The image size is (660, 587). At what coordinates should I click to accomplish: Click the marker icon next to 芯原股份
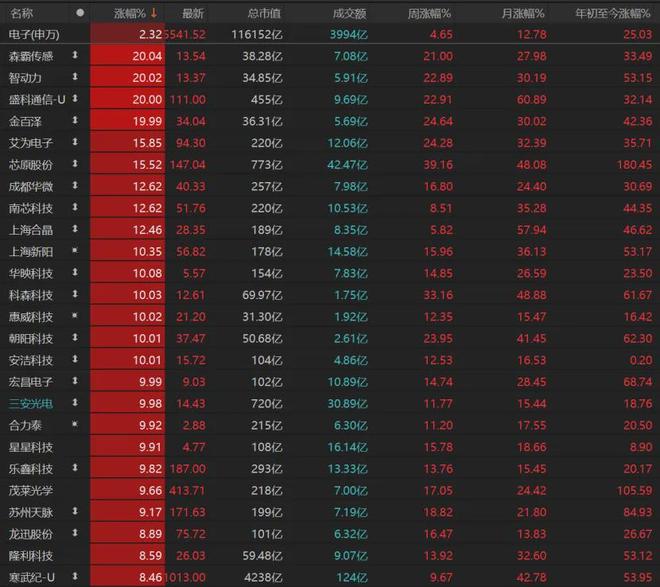(74, 164)
